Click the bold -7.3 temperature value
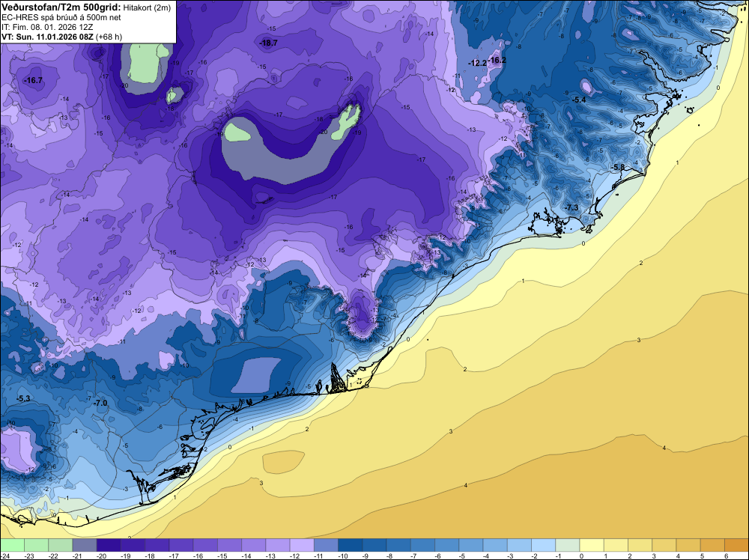Image resolution: width=749 pixels, height=560 pixels. coord(571,207)
